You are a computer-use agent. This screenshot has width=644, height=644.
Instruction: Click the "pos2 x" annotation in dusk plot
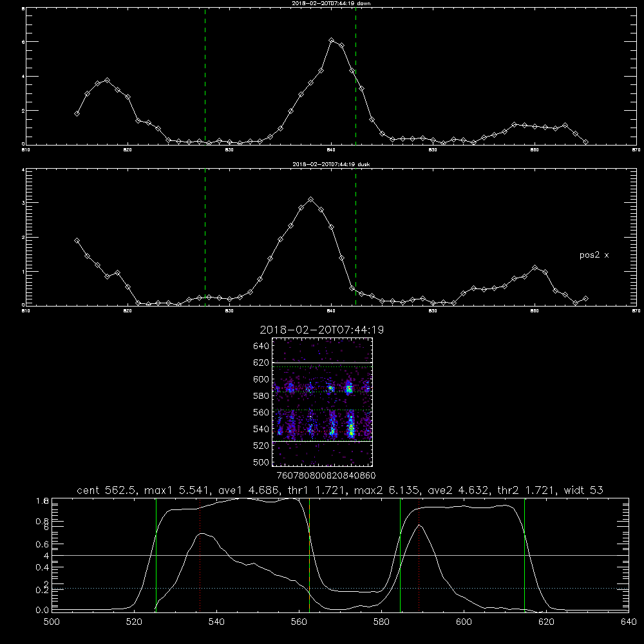click(x=594, y=255)
